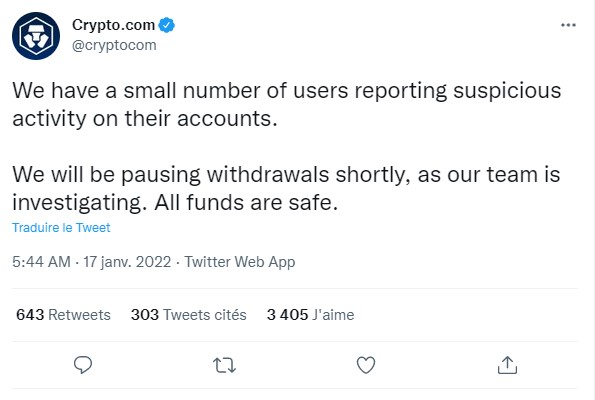This screenshot has height=400, width=595.
Task: View the 643 Retweets list
Action: pyautogui.click(x=63, y=315)
